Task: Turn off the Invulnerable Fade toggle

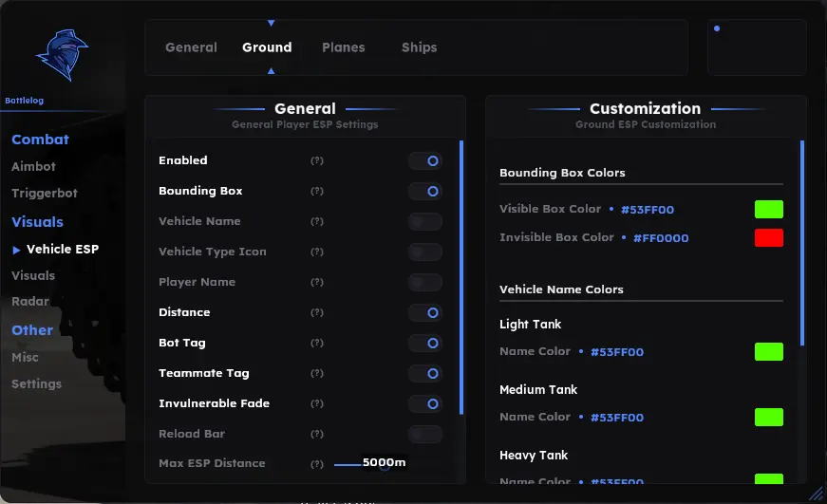Action: coord(425,403)
